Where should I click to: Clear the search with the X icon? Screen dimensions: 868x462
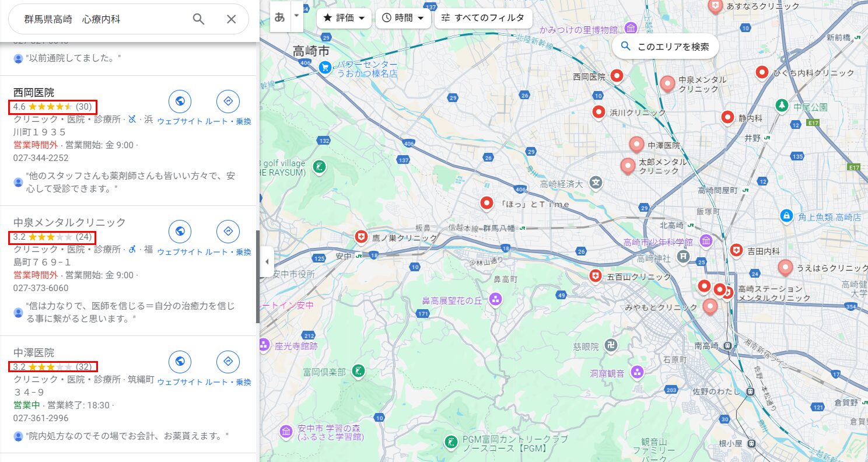[232, 19]
